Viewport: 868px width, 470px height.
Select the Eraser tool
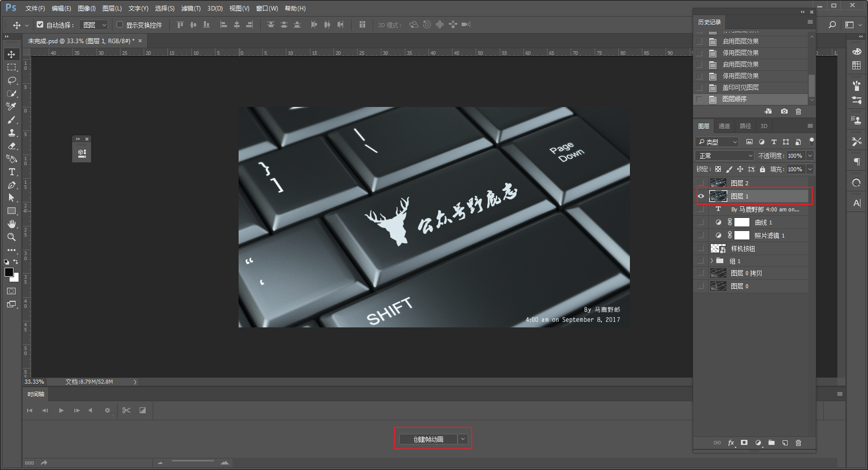(12, 146)
